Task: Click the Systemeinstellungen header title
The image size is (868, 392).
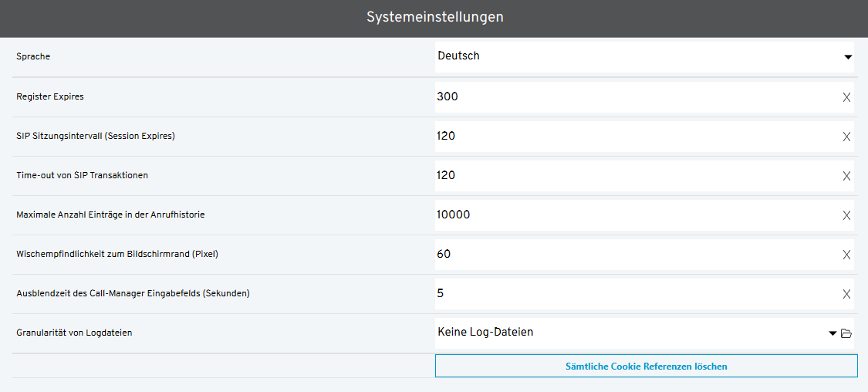Action: pyautogui.click(x=434, y=17)
